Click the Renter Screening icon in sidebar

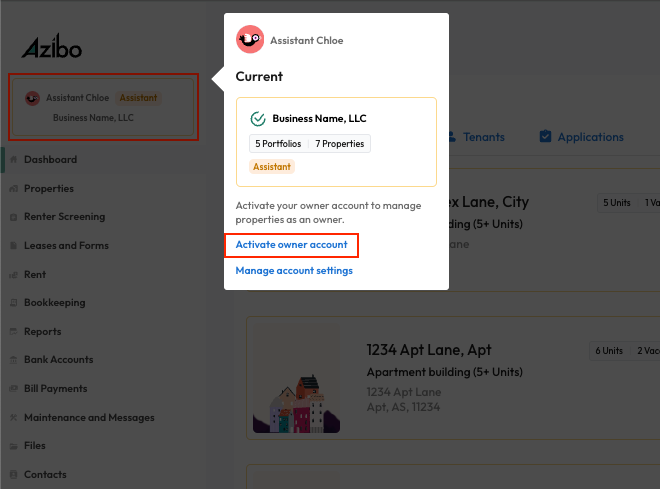pos(13,217)
